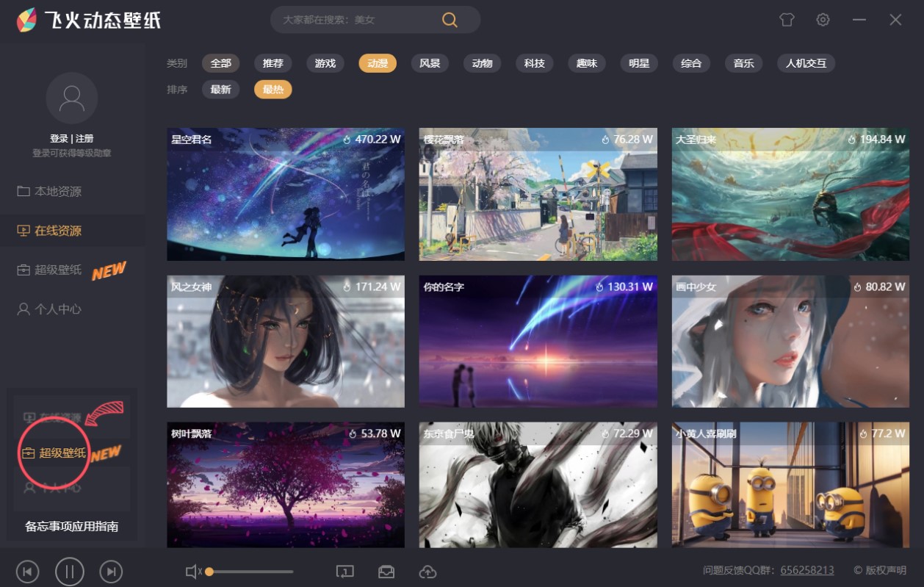Pause wallpaper playback
The height and width of the screenshot is (587, 924).
(x=70, y=572)
